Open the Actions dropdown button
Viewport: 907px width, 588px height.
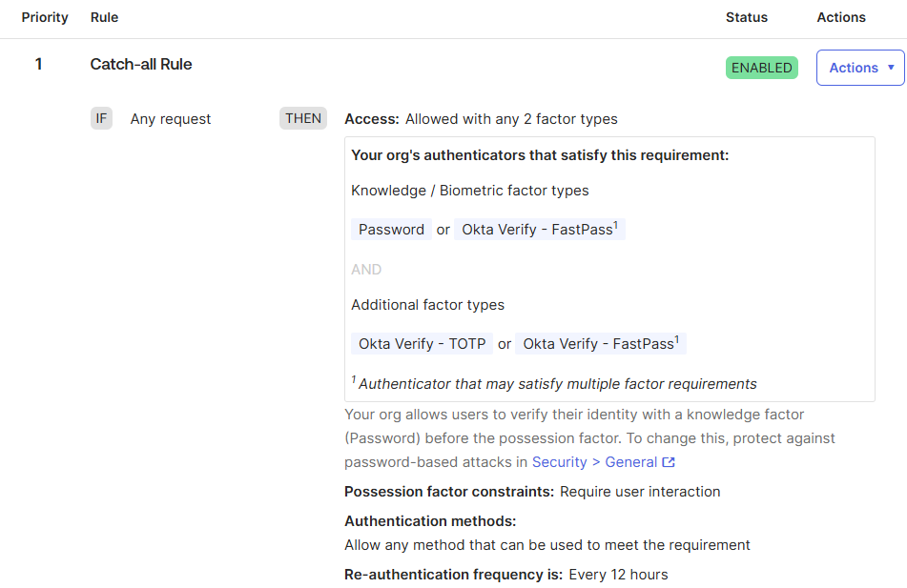860,68
